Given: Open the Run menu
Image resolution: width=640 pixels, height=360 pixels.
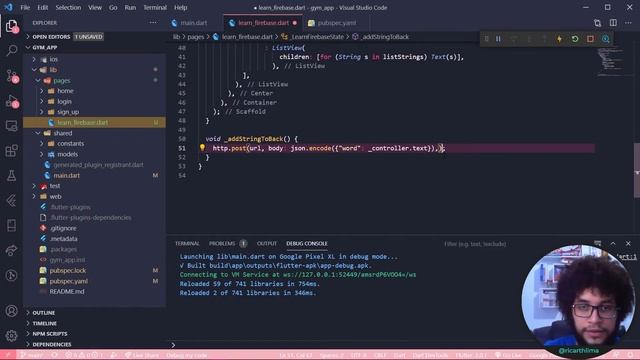Looking at the screenshot, I should tap(130, 7).
